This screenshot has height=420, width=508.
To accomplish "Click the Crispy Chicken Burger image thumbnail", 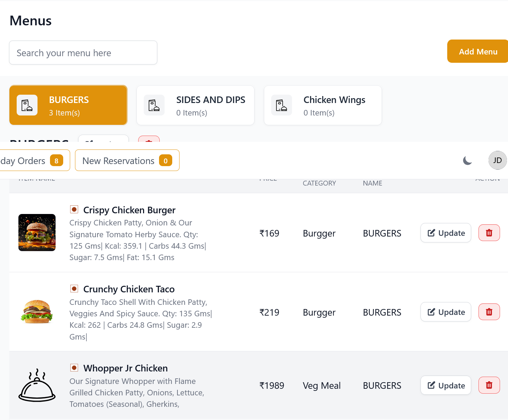I will (37, 232).
